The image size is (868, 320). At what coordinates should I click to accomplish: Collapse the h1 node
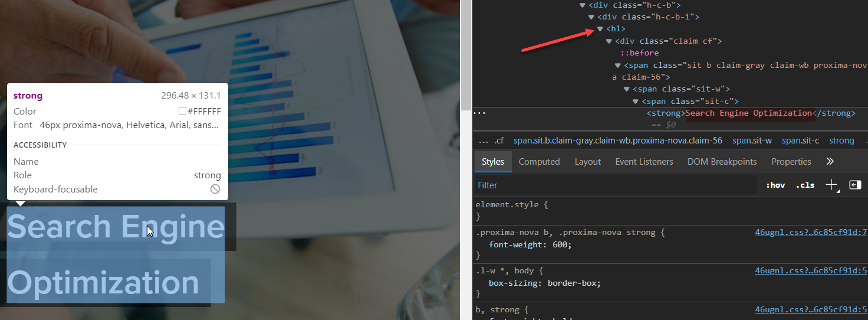(x=600, y=28)
